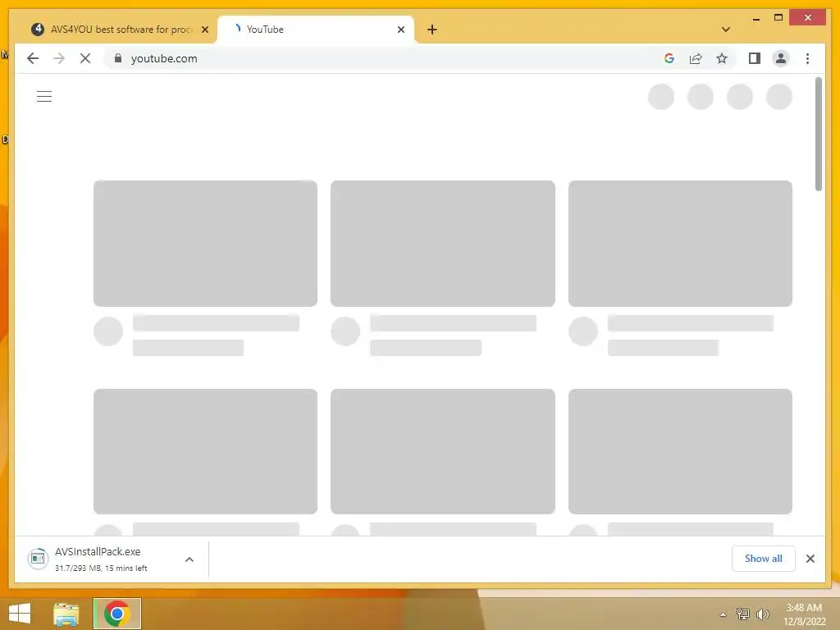
Task: Open Chrome's three-dot menu
Action: pos(807,58)
